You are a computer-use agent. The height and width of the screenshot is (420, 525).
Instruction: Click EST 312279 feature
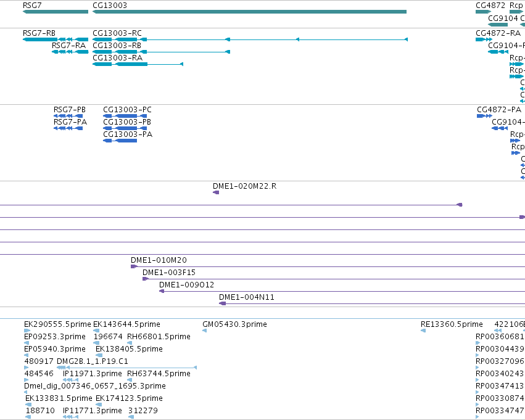(131, 417)
